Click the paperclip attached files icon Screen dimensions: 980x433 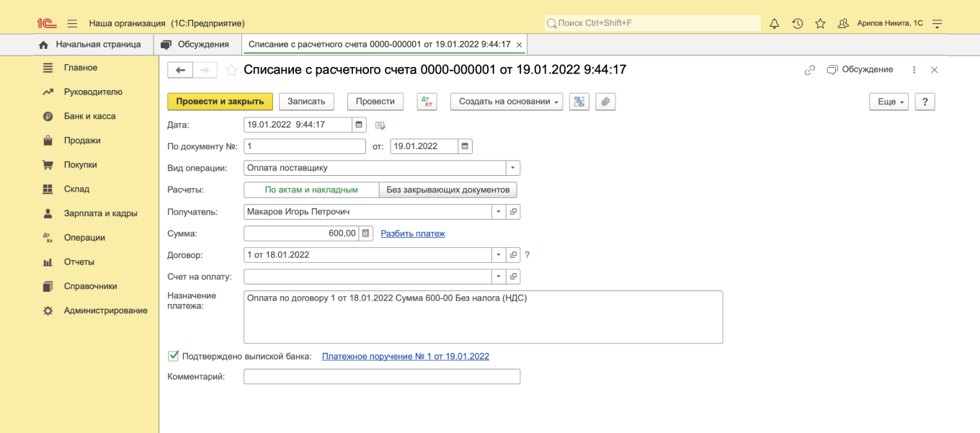605,102
